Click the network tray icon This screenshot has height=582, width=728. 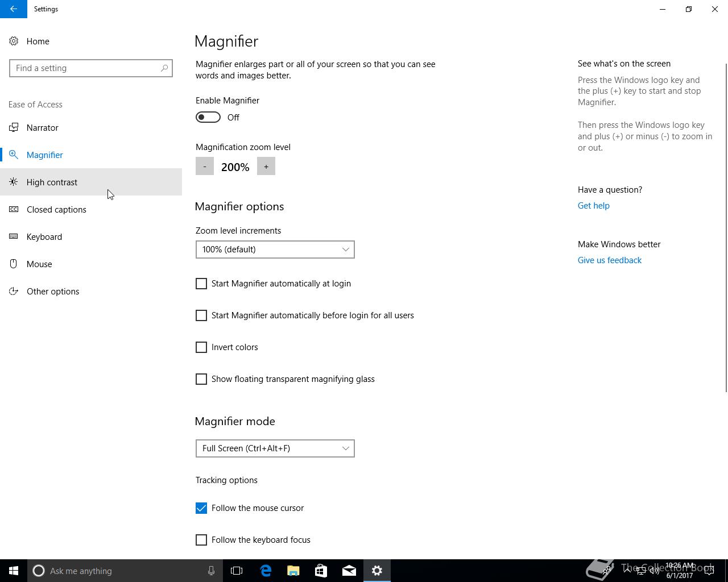(641, 571)
